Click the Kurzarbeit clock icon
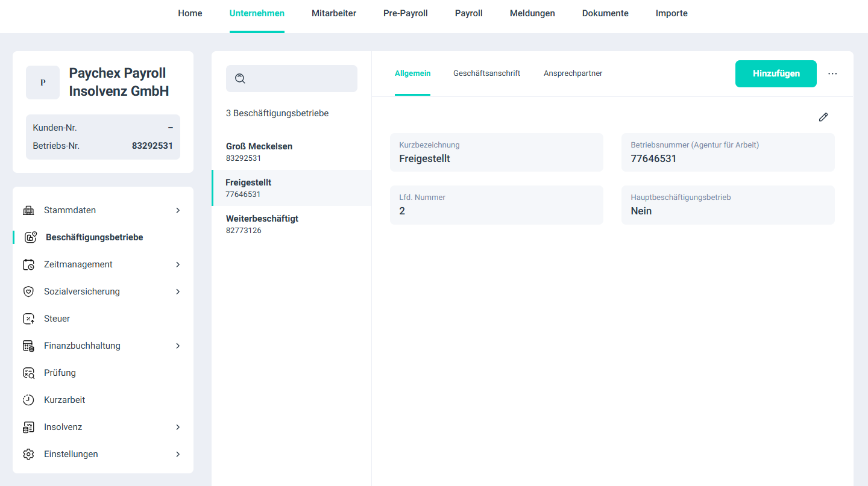 tap(28, 400)
